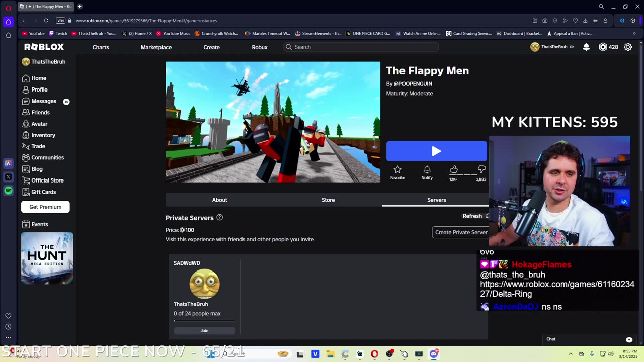The height and width of the screenshot is (362, 644).
Task: Click Create Private Server button
Action: coord(460,232)
